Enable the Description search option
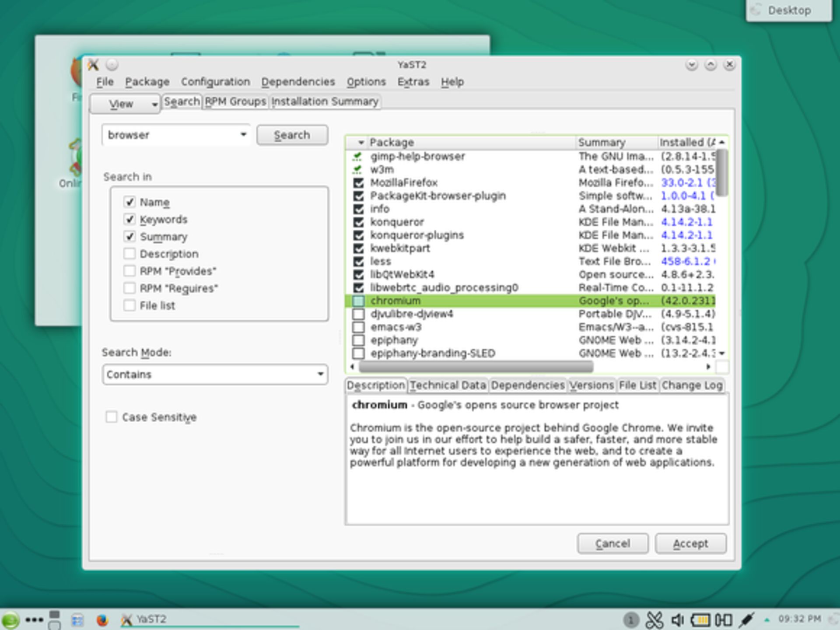Viewport: 840px width, 630px height. click(x=129, y=254)
